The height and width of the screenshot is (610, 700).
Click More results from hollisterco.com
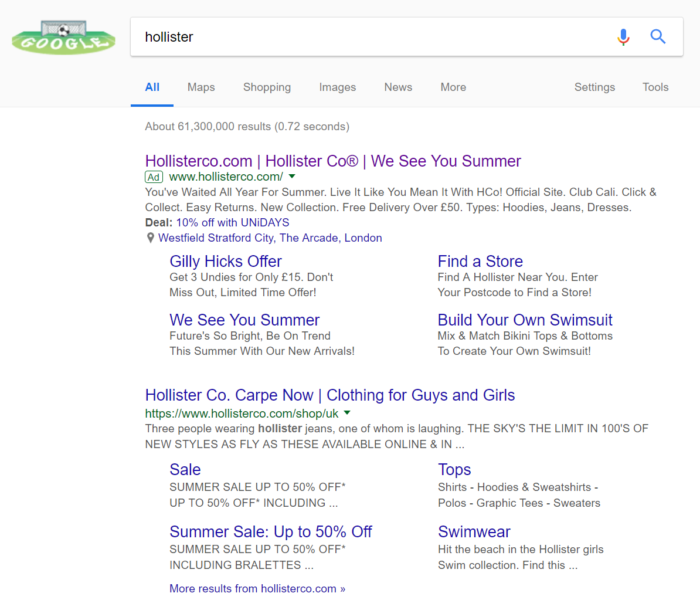tap(257, 588)
